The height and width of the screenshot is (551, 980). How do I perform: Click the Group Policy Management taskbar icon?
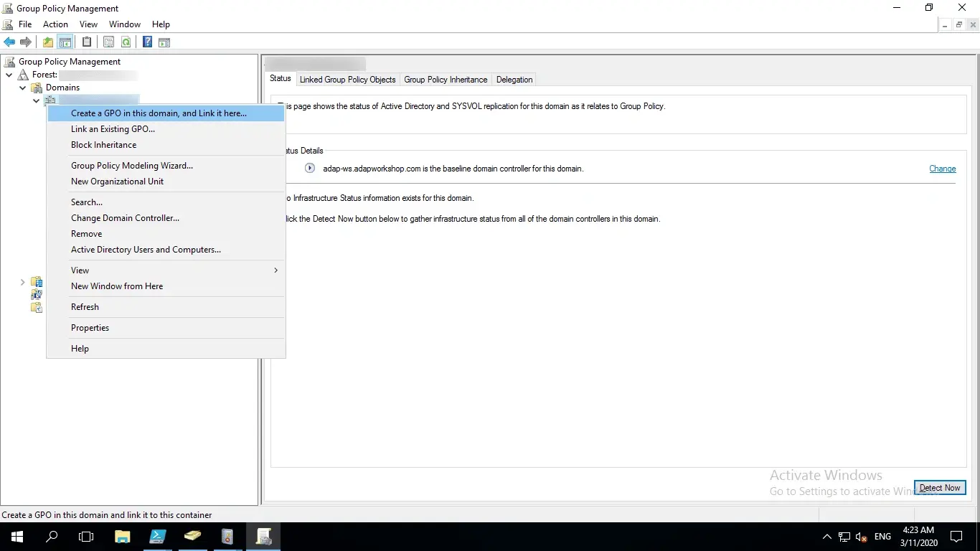point(263,537)
